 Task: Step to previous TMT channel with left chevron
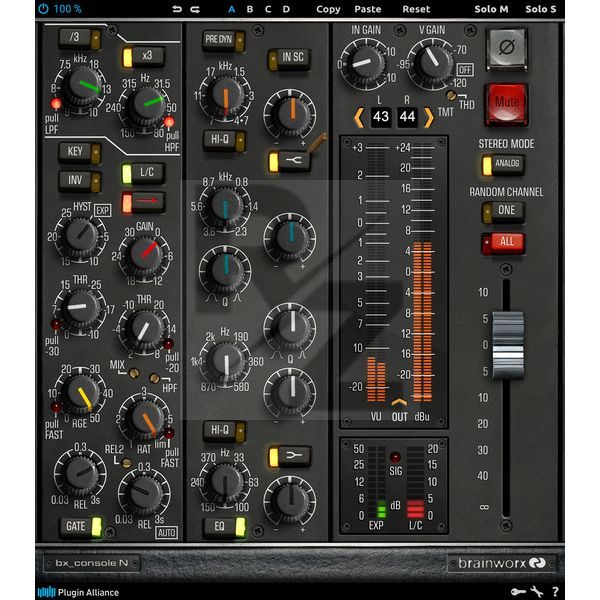(x=359, y=117)
